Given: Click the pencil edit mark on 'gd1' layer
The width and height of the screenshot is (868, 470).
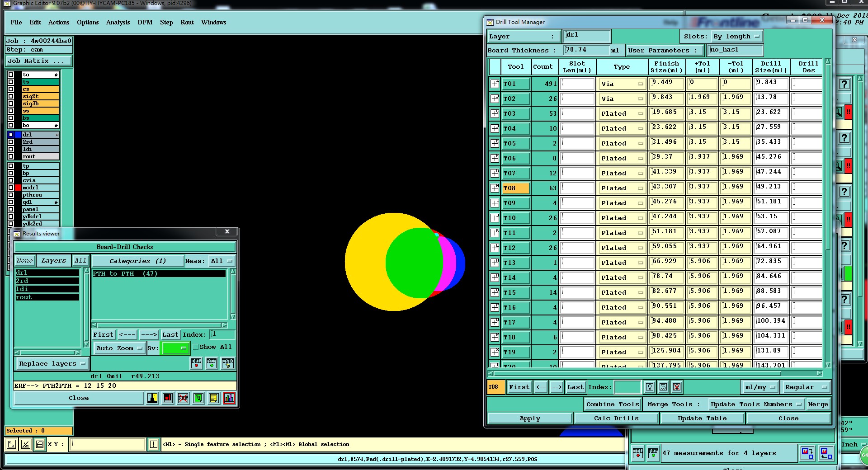Looking at the screenshot, I should point(56,202).
